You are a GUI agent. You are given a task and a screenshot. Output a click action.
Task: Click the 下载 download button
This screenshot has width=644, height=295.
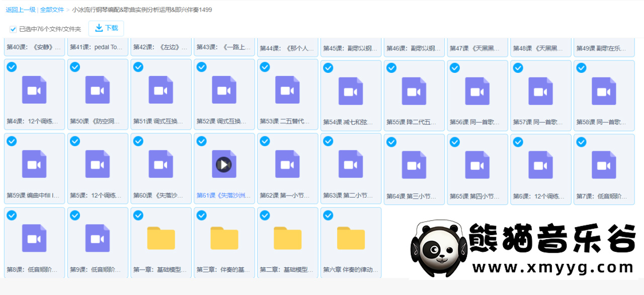click(x=106, y=29)
